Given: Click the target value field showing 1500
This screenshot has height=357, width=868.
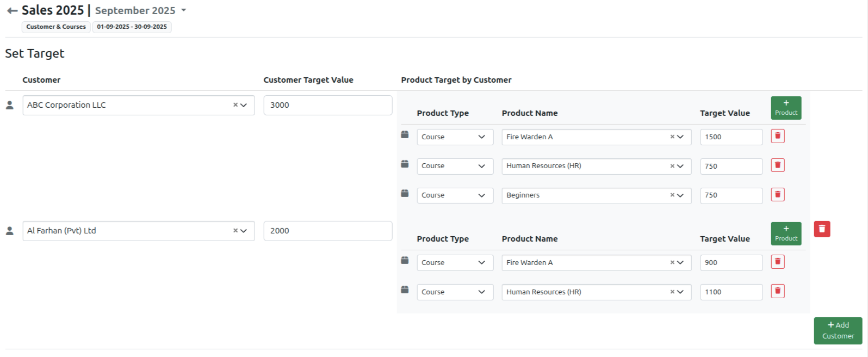Looking at the screenshot, I should tap(731, 137).
